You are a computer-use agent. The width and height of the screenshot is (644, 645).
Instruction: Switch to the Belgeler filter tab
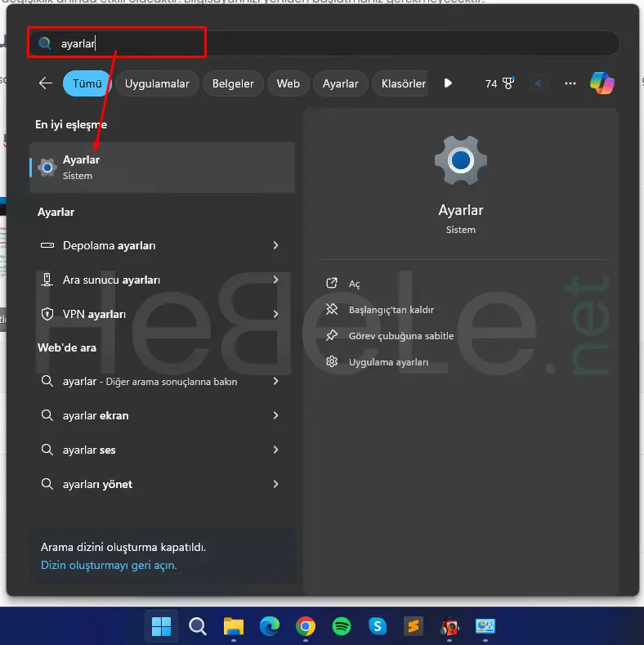tap(233, 83)
